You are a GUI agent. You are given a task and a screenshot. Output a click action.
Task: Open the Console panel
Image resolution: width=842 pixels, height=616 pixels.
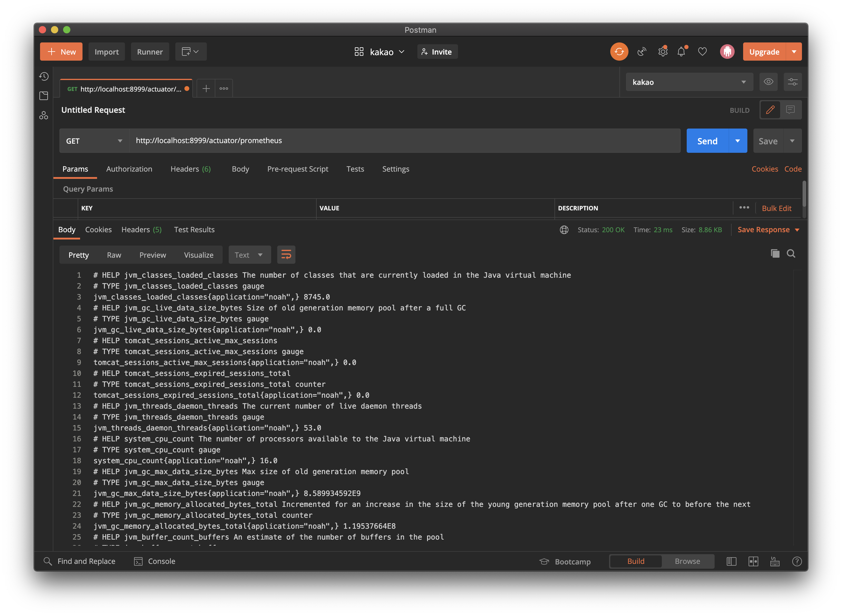(x=154, y=561)
